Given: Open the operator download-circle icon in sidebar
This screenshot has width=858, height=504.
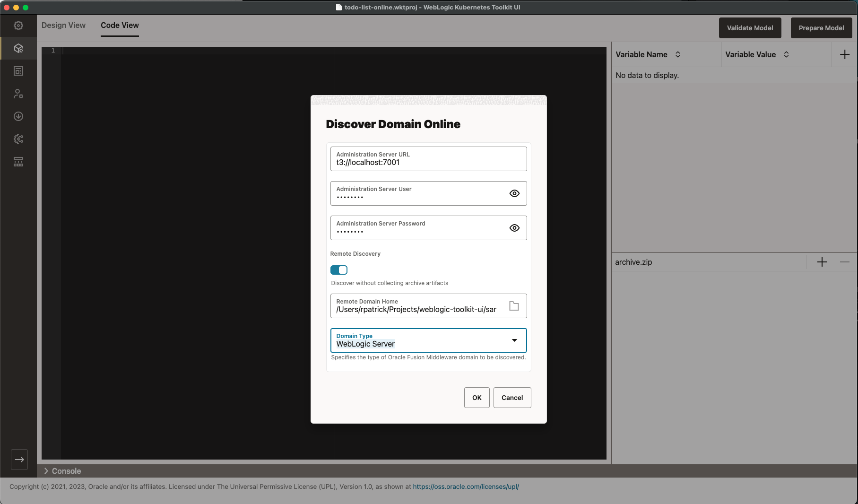Looking at the screenshot, I should [18, 116].
